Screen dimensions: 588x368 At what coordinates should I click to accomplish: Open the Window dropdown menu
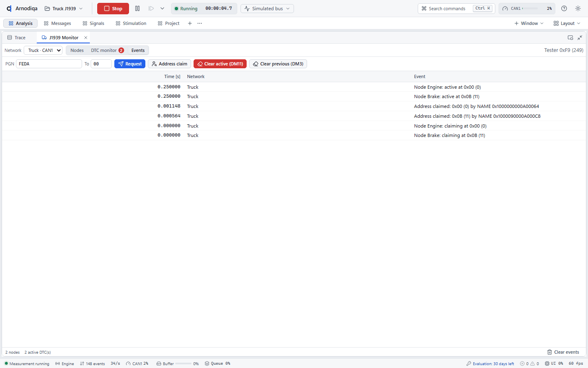tap(529, 23)
